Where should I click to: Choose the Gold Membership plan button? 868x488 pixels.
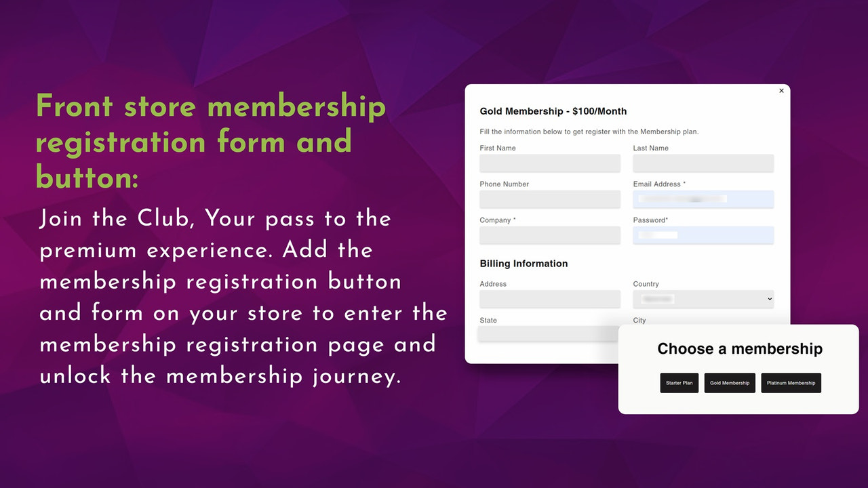tap(730, 382)
